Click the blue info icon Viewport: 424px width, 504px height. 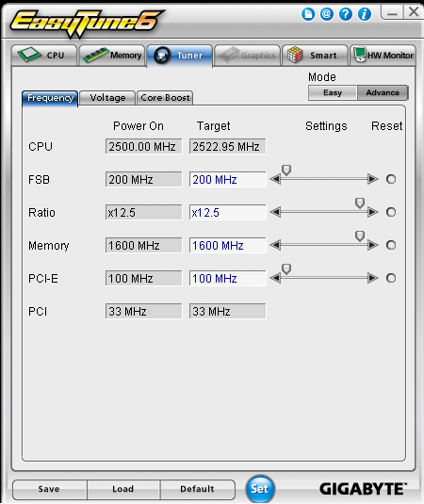pyautogui.click(x=365, y=14)
